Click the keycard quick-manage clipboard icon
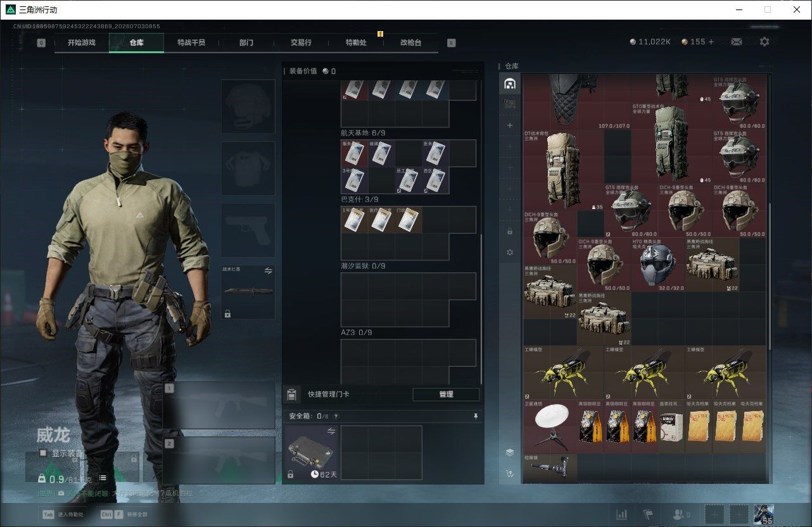Screen dimensions: 812x527 (x=291, y=395)
